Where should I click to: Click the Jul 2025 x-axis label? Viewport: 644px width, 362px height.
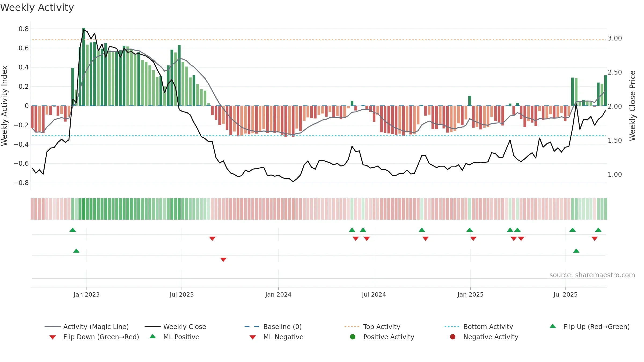point(565,294)
